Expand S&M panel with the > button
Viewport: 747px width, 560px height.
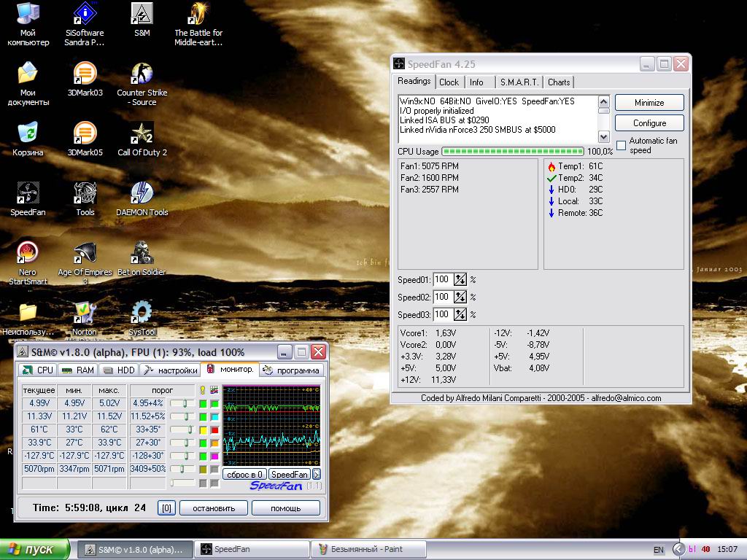point(317,474)
